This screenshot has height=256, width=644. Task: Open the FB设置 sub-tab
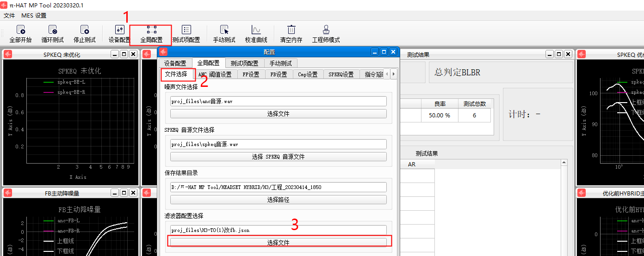(x=279, y=74)
